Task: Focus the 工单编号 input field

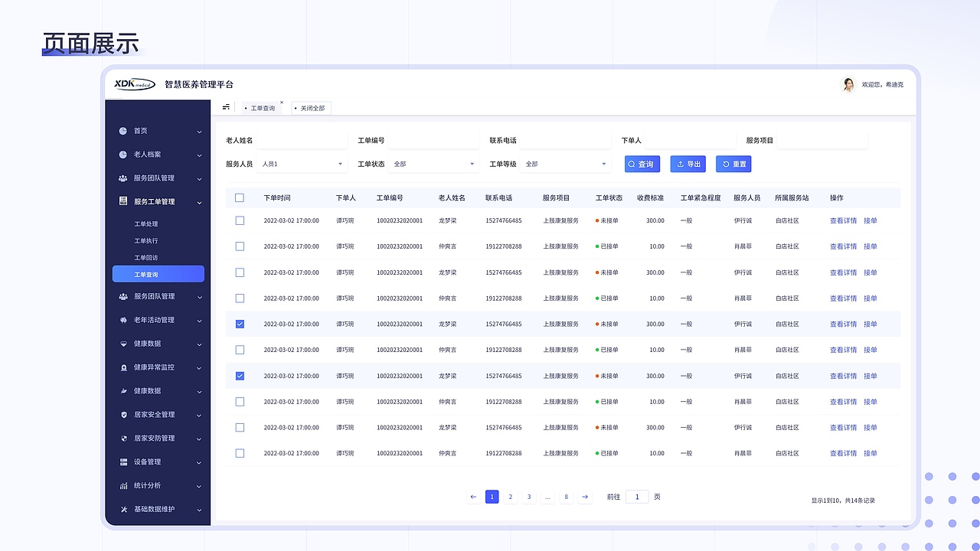Action: pos(433,141)
